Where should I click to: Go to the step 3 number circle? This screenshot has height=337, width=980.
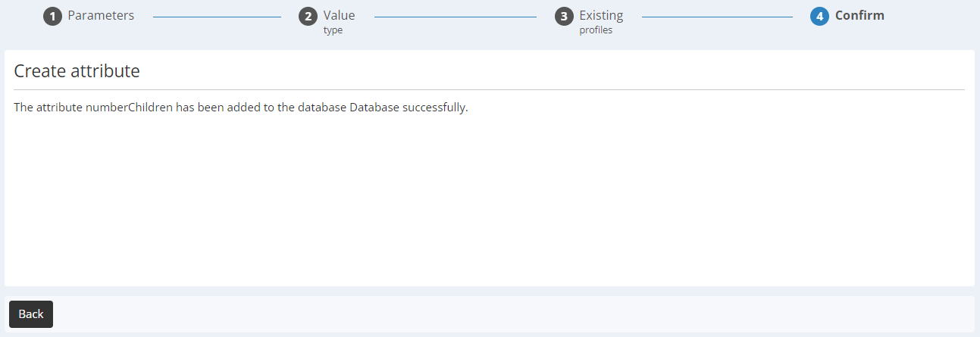(564, 17)
